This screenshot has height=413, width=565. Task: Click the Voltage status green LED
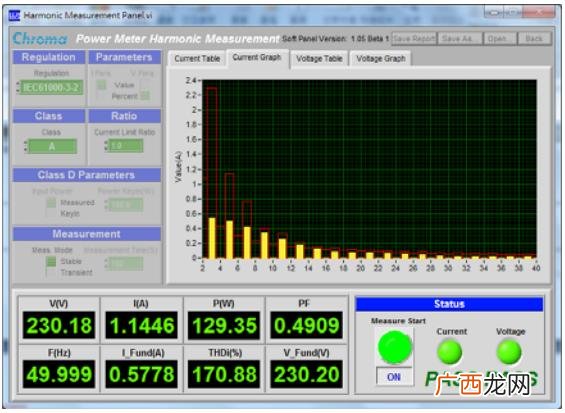[x=509, y=352]
